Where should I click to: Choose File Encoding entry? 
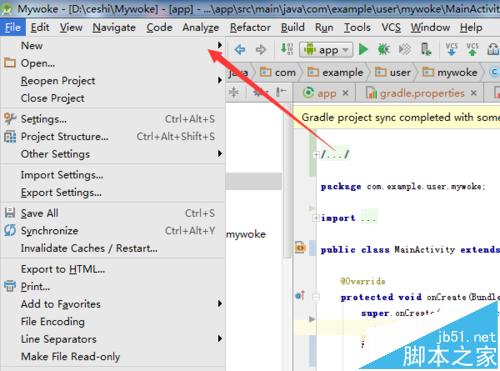tap(113, 321)
